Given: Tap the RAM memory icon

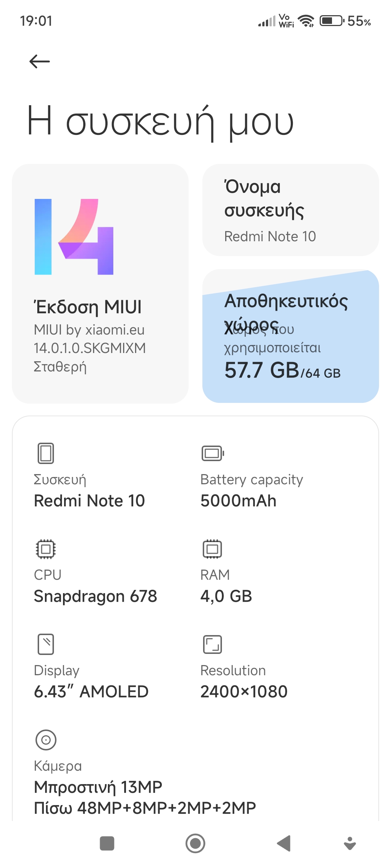Looking at the screenshot, I should (212, 549).
